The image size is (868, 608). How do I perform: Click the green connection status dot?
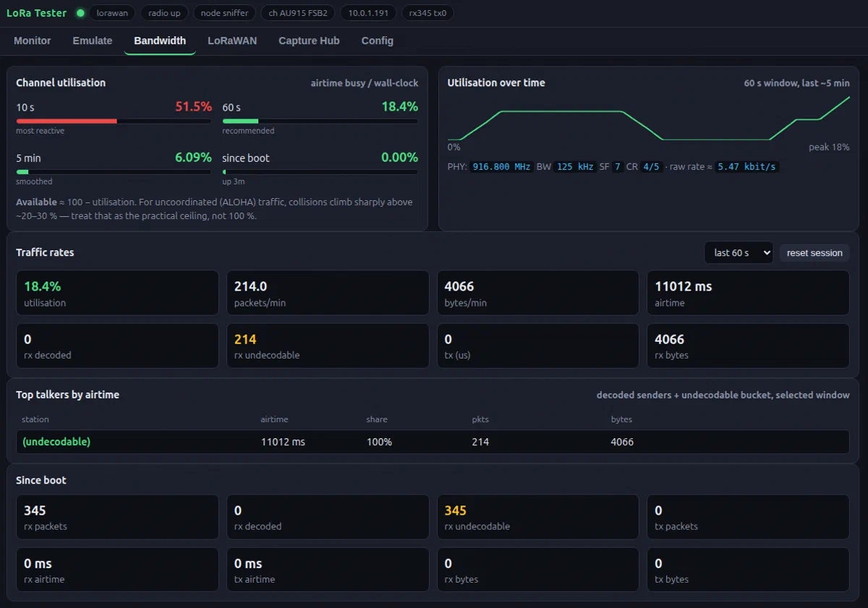tap(80, 13)
